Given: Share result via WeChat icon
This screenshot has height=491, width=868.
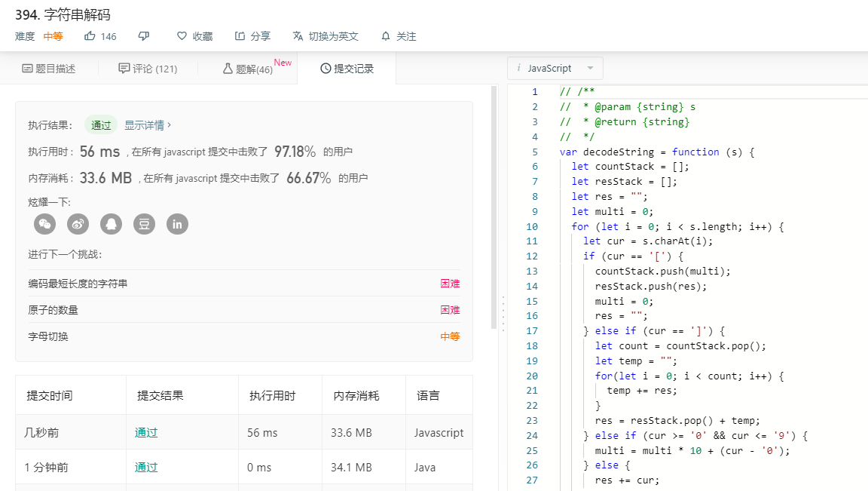Looking at the screenshot, I should coord(45,224).
